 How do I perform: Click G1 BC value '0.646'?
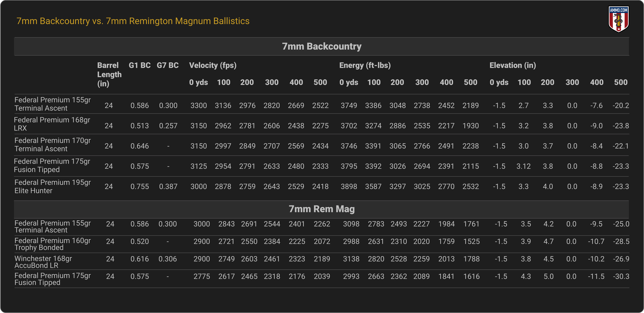pyautogui.click(x=140, y=146)
